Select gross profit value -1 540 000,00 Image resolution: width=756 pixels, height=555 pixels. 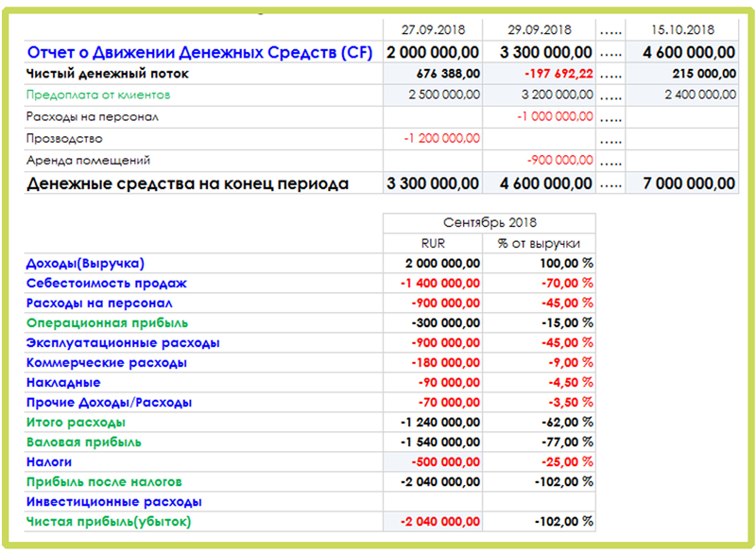(433, 442)
